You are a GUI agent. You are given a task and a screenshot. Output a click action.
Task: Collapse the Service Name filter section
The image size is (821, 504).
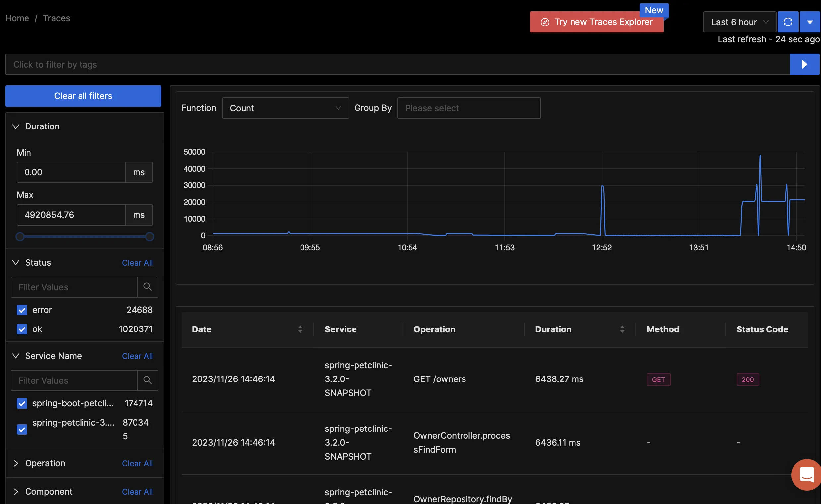(x=16, y=356)
